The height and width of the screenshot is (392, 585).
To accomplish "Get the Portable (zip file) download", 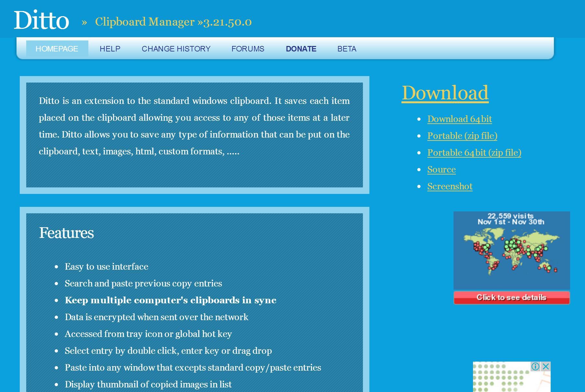I will 462,136.
